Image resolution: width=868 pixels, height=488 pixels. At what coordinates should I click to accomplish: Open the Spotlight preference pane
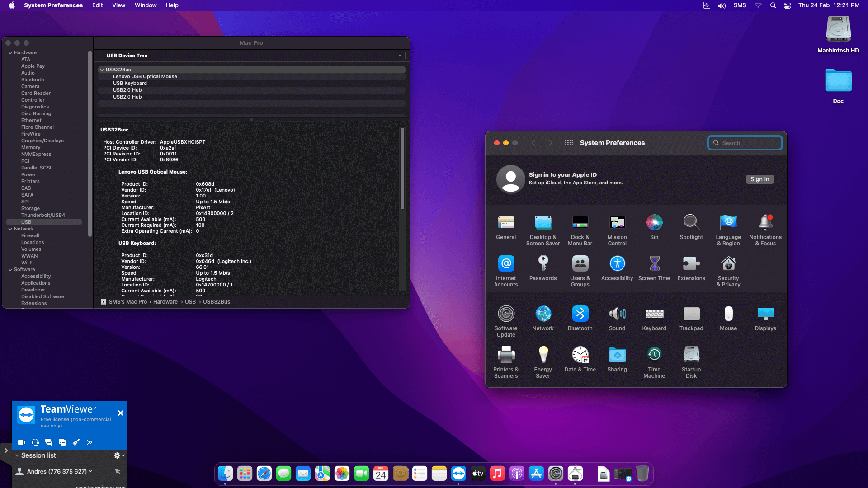pos(691,227)
